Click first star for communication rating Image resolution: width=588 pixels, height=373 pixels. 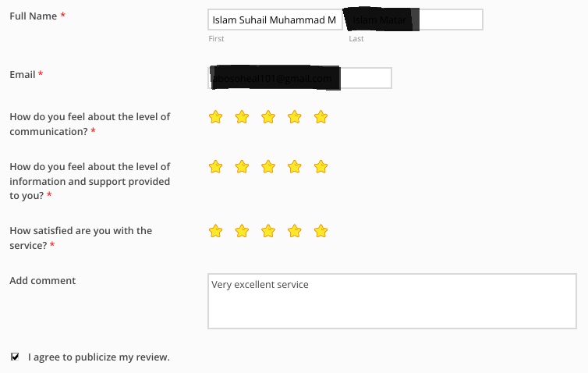click(216, 117)
